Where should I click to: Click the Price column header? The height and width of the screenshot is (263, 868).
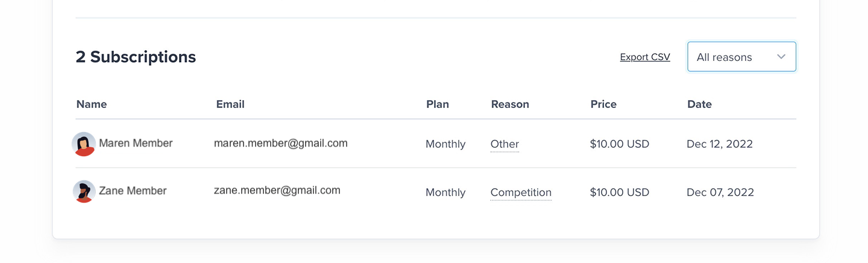[603, 104]
